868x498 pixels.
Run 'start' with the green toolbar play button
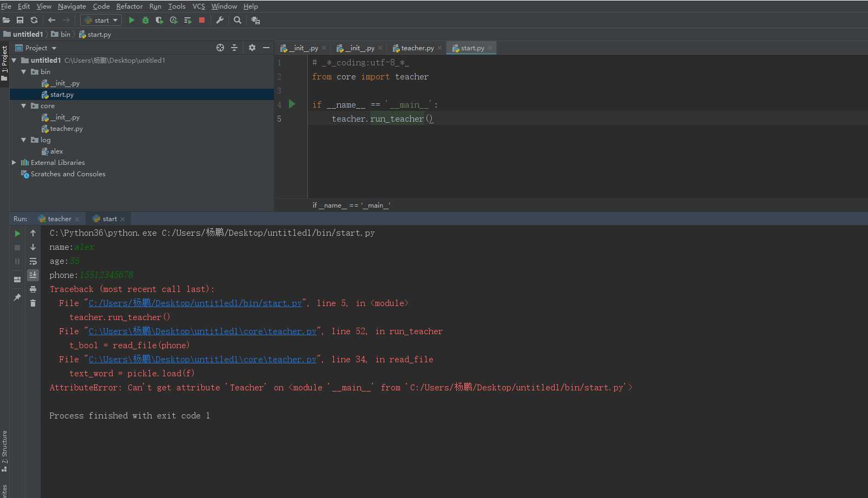click(131, 20)
